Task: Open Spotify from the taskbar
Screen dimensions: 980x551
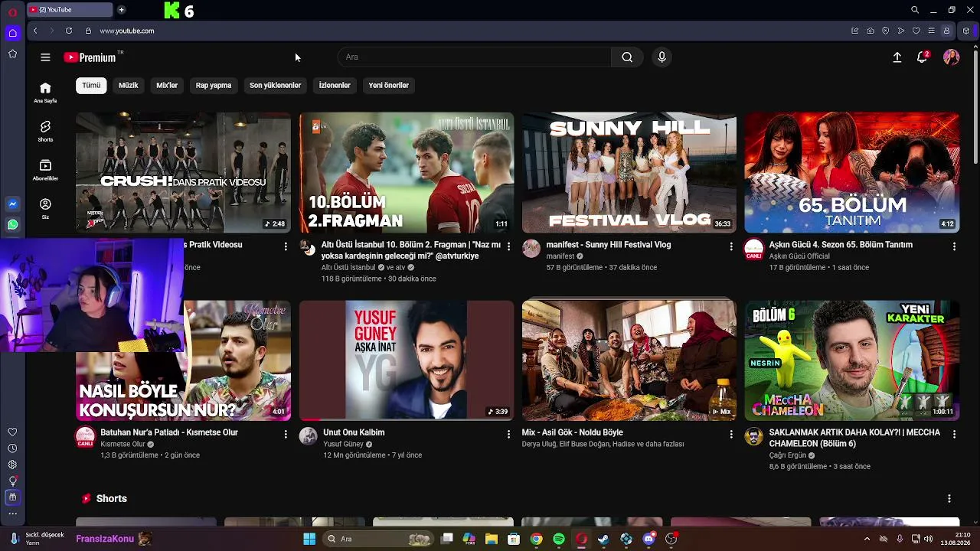Action: click(x=559, y=540)
